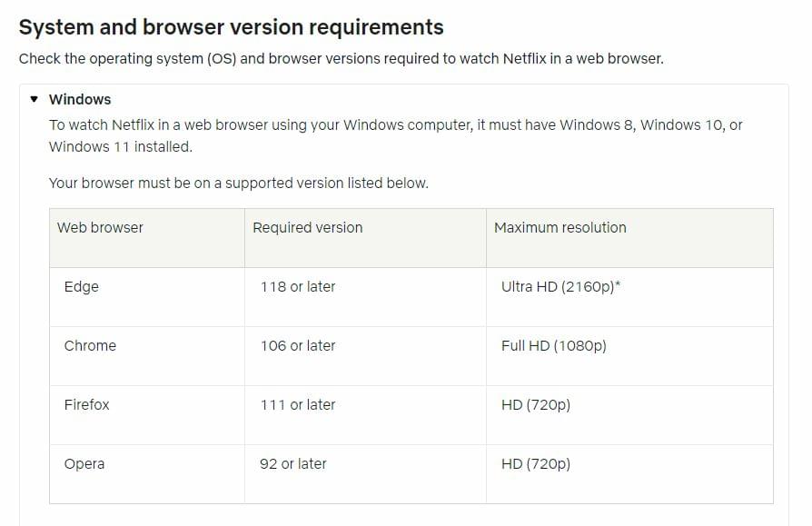
Task: Click the Required version column header
Action: pos(366,238)
